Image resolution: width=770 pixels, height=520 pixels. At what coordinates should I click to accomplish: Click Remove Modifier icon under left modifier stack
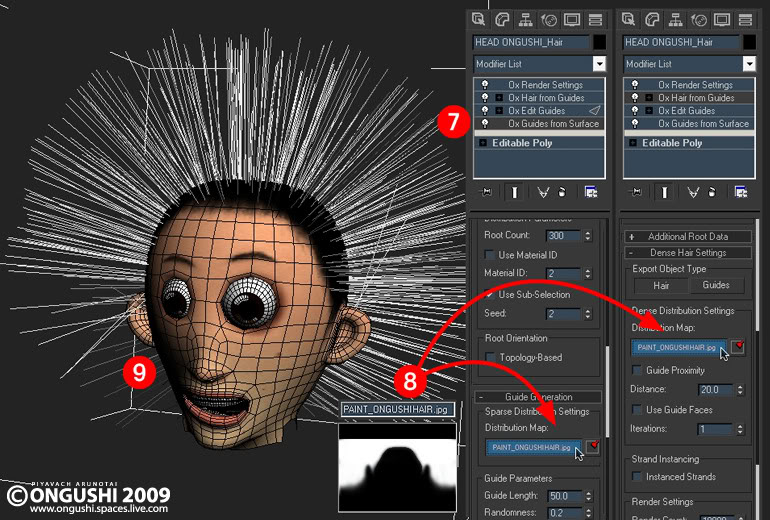point(562,192)
